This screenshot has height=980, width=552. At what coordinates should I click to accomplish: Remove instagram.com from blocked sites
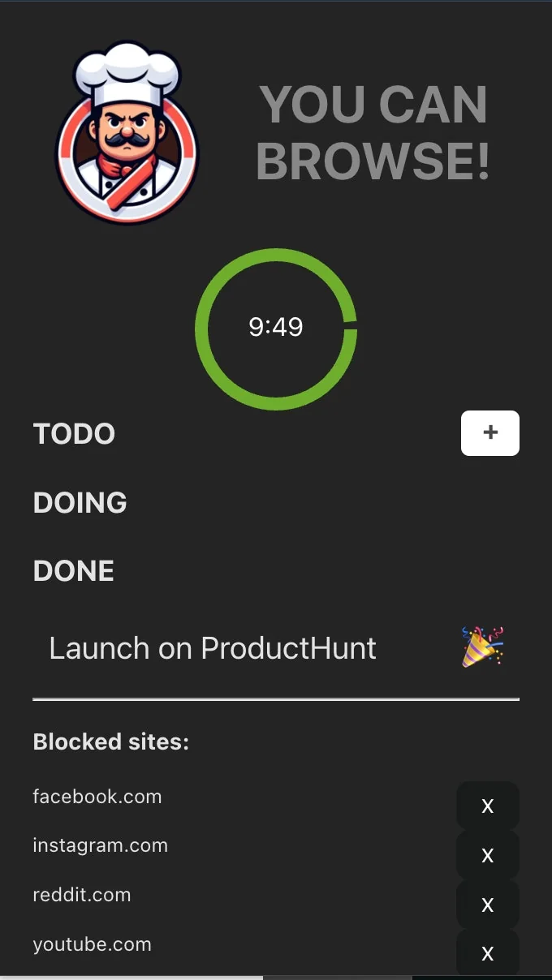coord(487,855)
